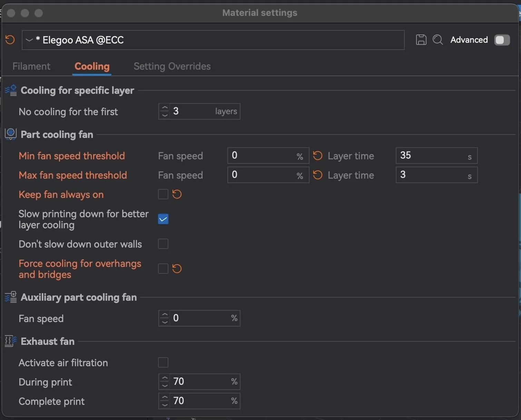The image size is (521, 420).
Task: Increase Complete print exhaust fan percentage
Action: click(x=165, y=398)
